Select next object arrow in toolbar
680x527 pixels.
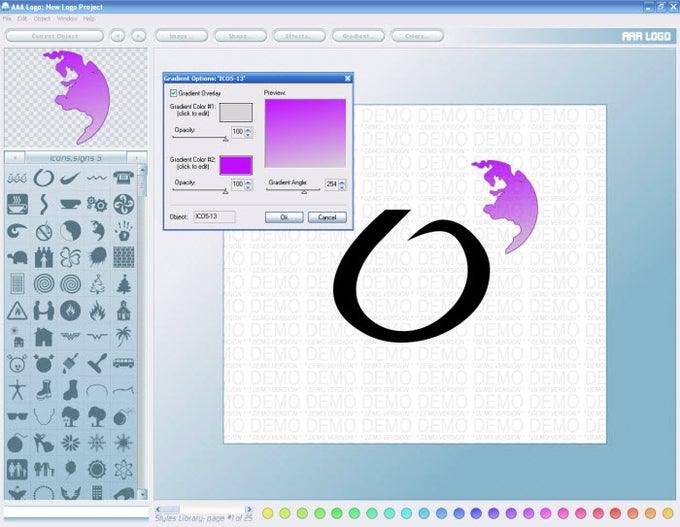coord(138,36)
